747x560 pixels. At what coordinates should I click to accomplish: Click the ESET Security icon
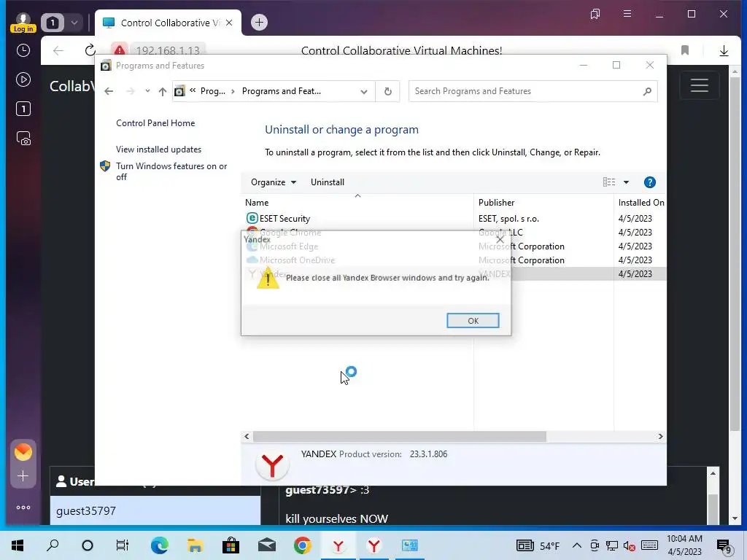(252, 218)
